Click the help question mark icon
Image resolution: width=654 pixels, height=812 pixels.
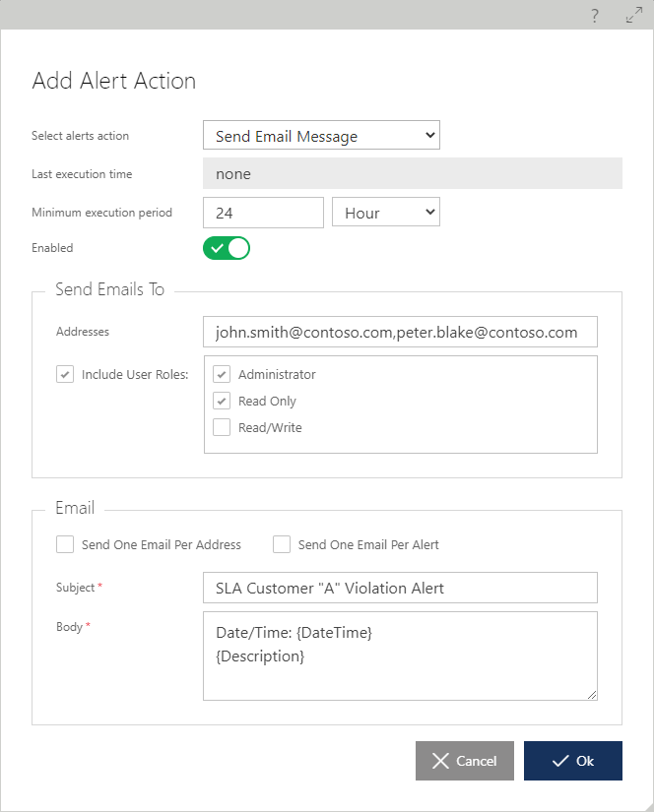(595, 16)
